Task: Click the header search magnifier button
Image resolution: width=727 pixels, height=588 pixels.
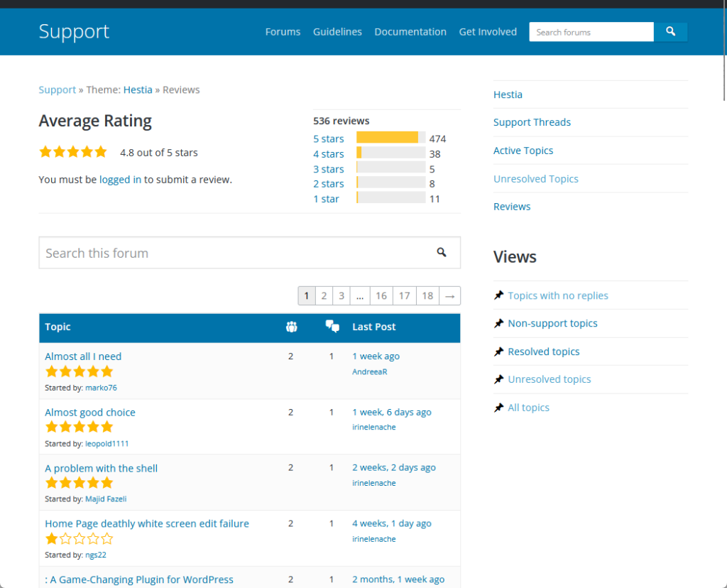Action: [670, 32]
